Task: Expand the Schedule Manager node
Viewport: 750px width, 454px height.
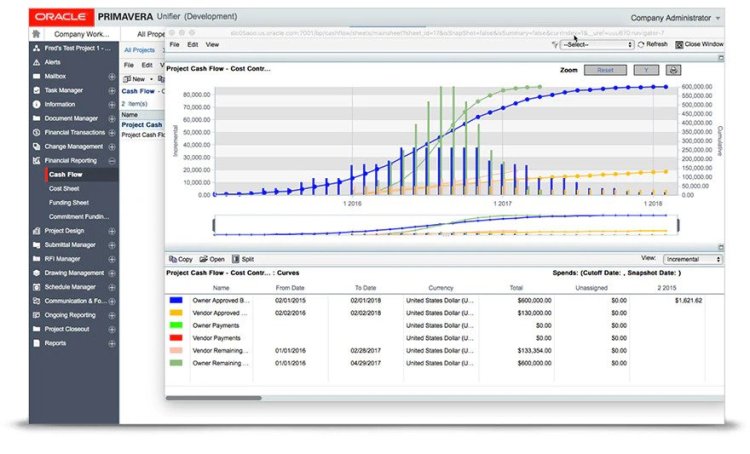Action: pos(112,286)
